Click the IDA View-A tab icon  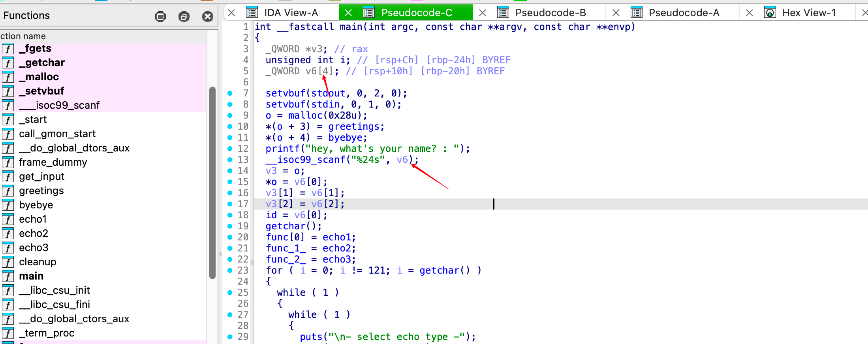pos(252,13)
